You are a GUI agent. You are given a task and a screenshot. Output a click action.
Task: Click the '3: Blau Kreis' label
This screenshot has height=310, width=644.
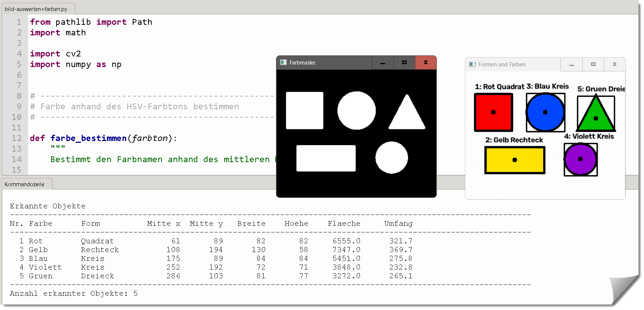point(548,86)
